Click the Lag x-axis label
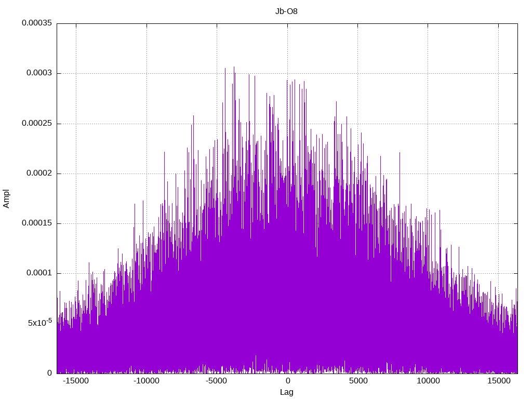This screenshot has width=532, height=399. pos(286,392)
